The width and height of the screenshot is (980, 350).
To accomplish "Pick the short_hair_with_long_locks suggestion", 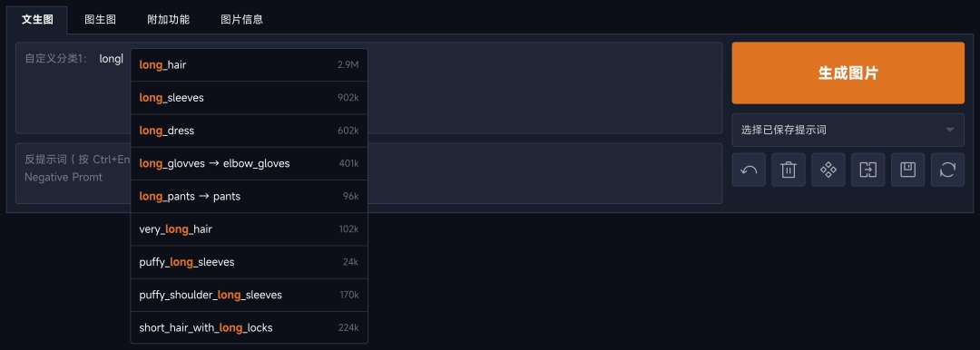I will coord(249,327).
